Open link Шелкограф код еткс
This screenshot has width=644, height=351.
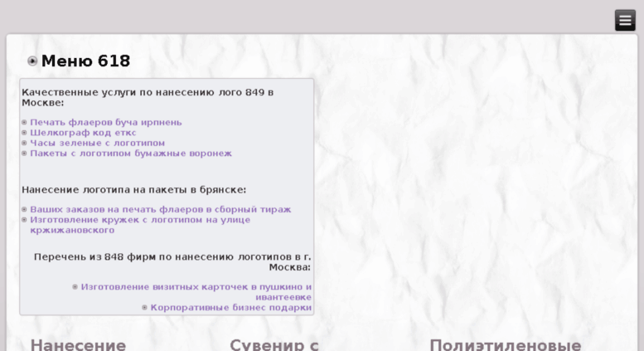[83, 133]
